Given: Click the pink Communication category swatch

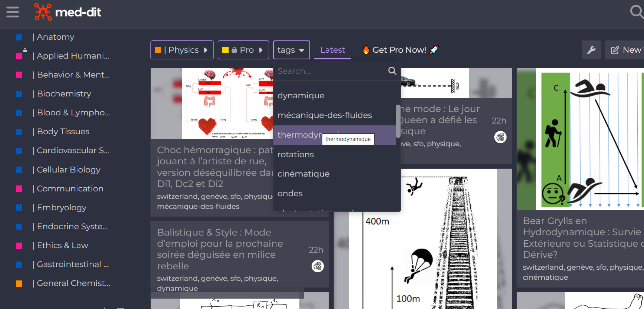Looking at the screenshot, I should point(19,189).
